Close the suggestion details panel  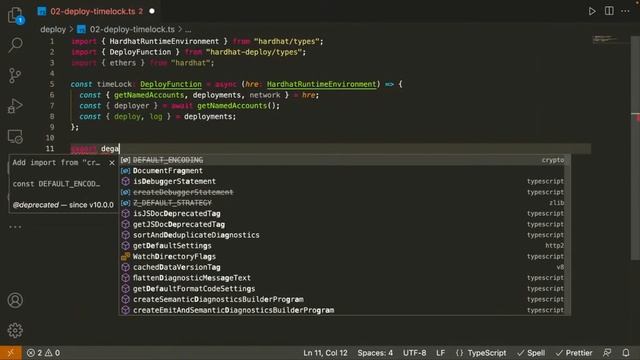[x=112, y=163]
